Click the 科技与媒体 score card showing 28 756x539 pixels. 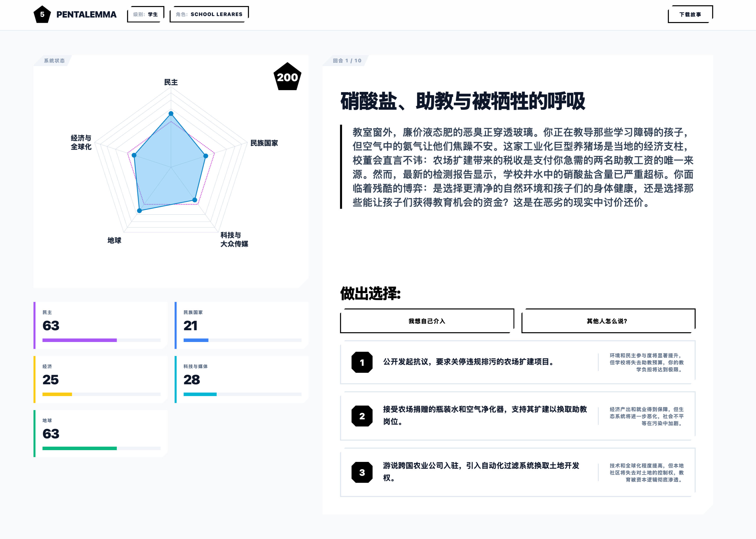pyautogui.click(x=241, y=379)
